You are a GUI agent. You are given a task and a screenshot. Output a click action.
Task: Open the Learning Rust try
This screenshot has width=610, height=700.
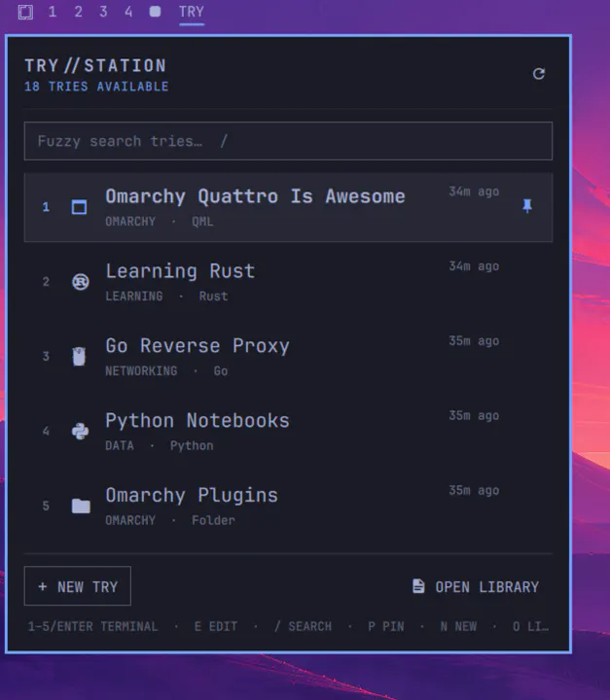point(288,282)
